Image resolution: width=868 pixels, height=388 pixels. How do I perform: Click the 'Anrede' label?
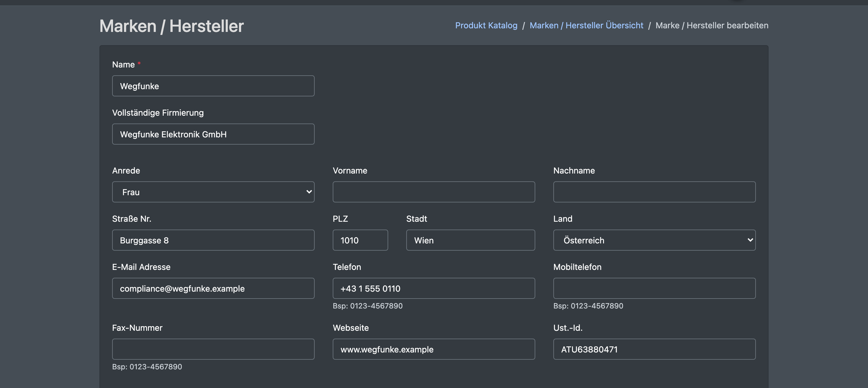pyautogui.click(x=126, y=171)
